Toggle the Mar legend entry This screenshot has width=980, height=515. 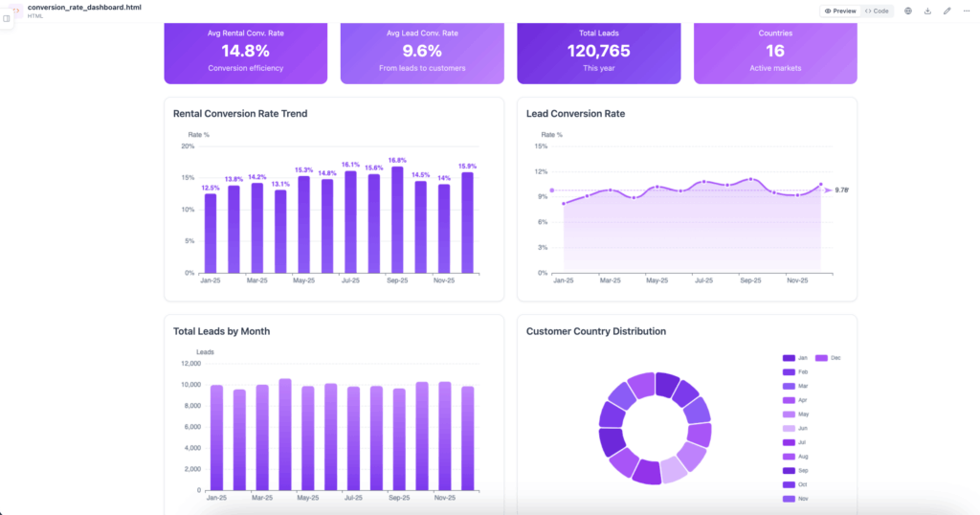[795, 387]
